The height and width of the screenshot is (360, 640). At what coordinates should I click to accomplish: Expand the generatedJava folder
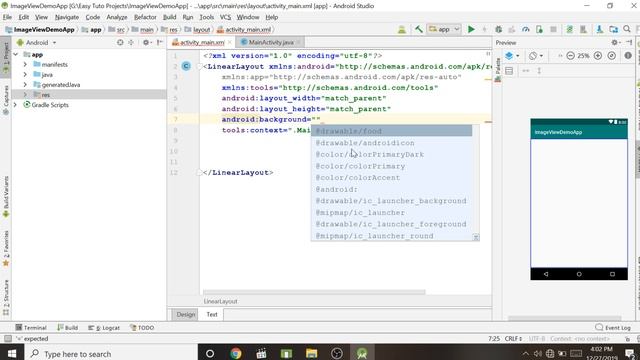[25, 84]
